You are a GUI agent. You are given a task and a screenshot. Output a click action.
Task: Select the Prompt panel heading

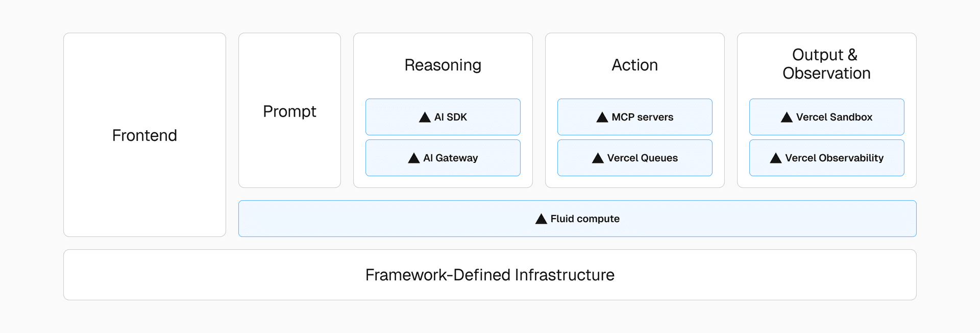point(289,111)
